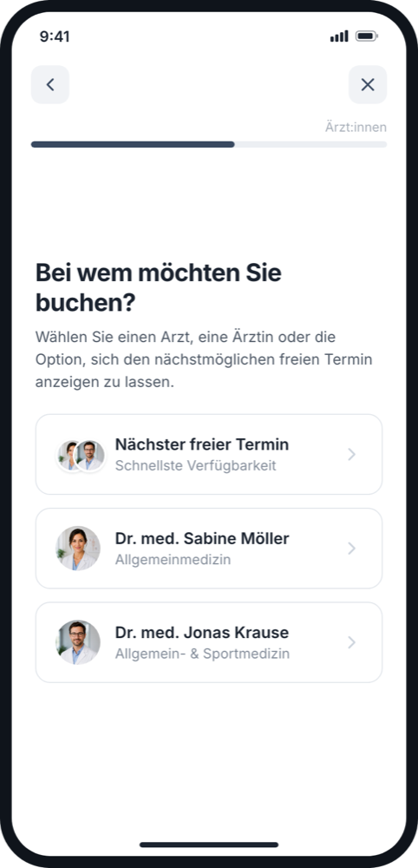Tap the battery icon in status bar
Viewport: 418px width, 868px height.
(367, 36)
